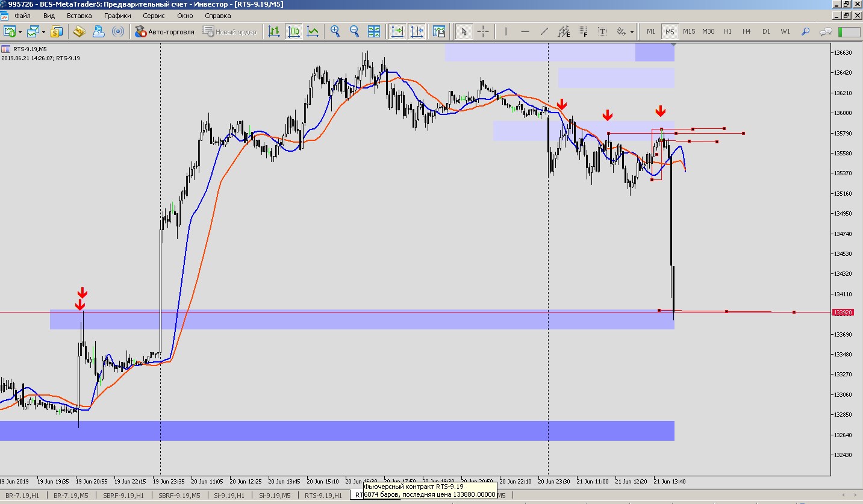The height and width of the screenshot is (504, 863).
Task: Switch to the SBRF-9.19,M5 chart tab
Action: click(x=179, y=496)
